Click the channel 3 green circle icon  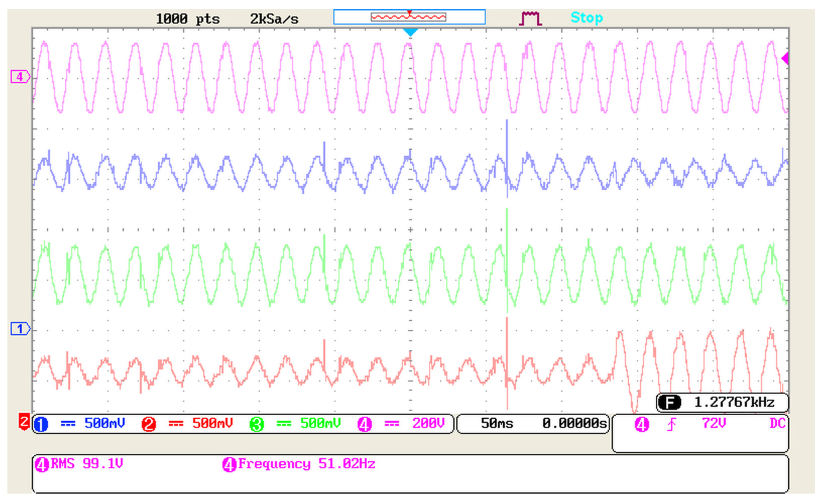256,424
